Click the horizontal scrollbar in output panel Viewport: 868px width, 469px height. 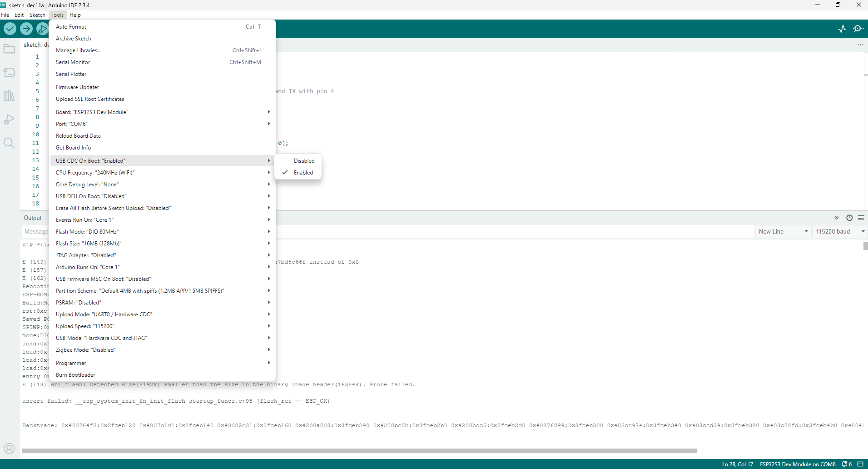[359, 451]
